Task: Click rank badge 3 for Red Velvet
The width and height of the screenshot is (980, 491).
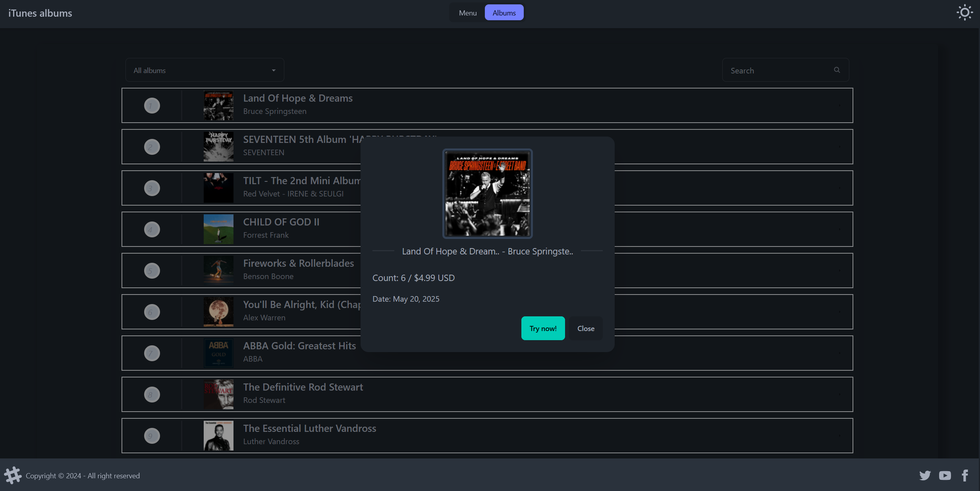Action: pos(152,188)
